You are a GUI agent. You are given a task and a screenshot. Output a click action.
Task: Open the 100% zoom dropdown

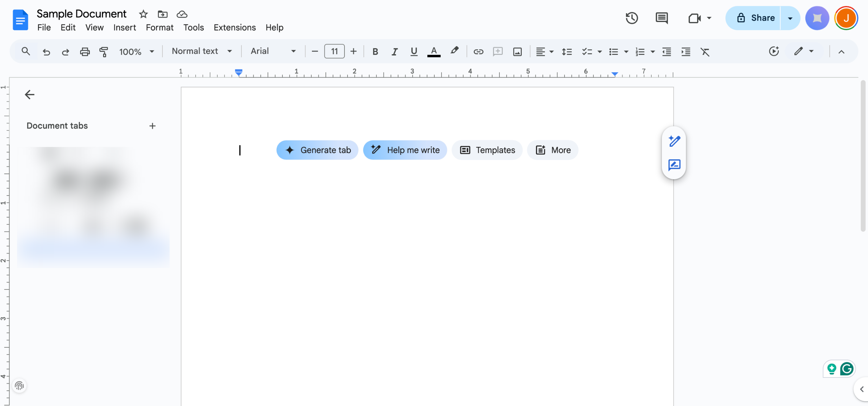coord(136,52)
